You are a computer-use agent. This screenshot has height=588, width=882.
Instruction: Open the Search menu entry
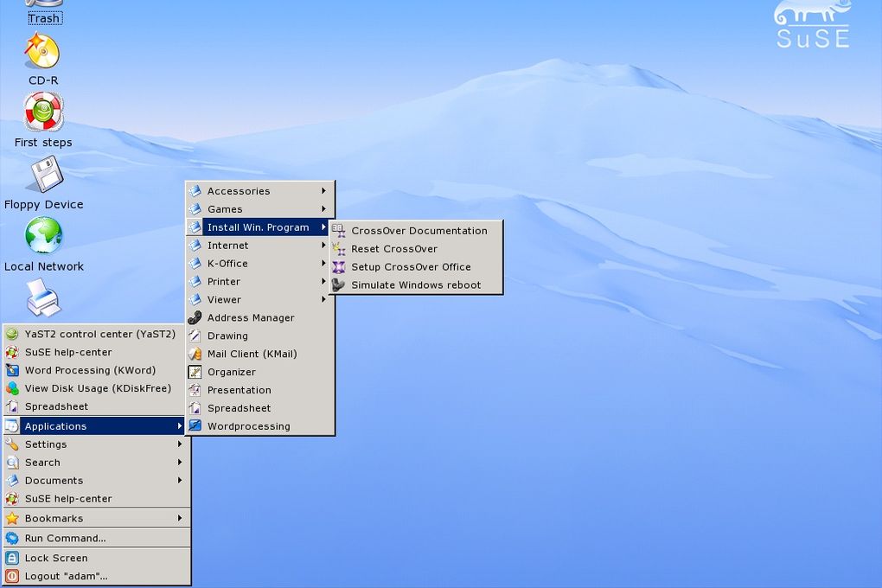pos(97,463)
